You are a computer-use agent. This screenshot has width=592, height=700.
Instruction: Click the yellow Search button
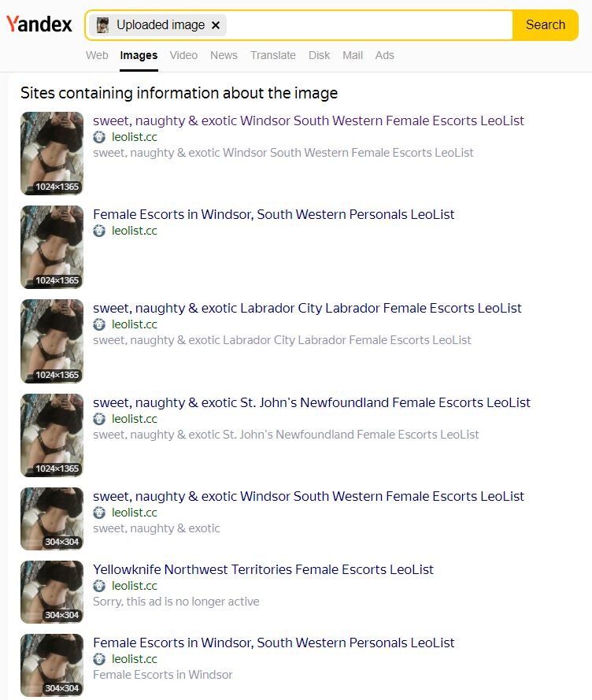545,25
